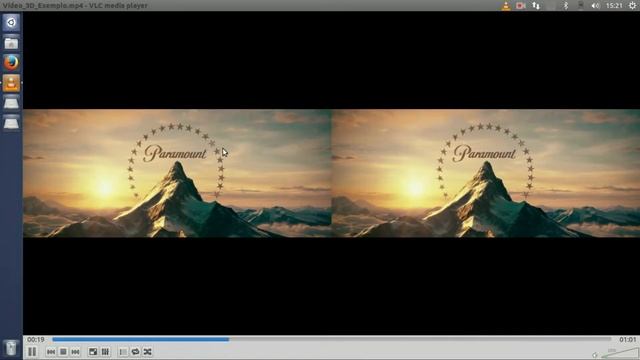Adjust VLC volume slider
Screen dimensions: 640x360
tap(619, 353)
